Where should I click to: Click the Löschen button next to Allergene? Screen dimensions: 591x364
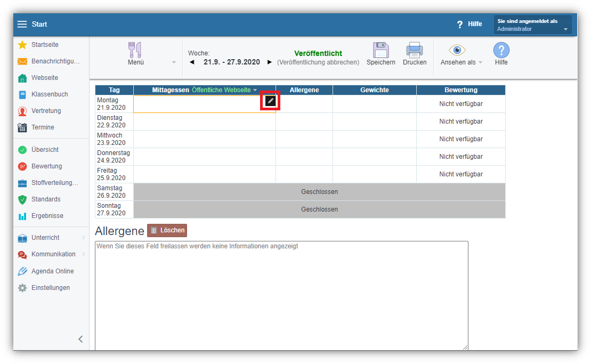coord(167,230)
